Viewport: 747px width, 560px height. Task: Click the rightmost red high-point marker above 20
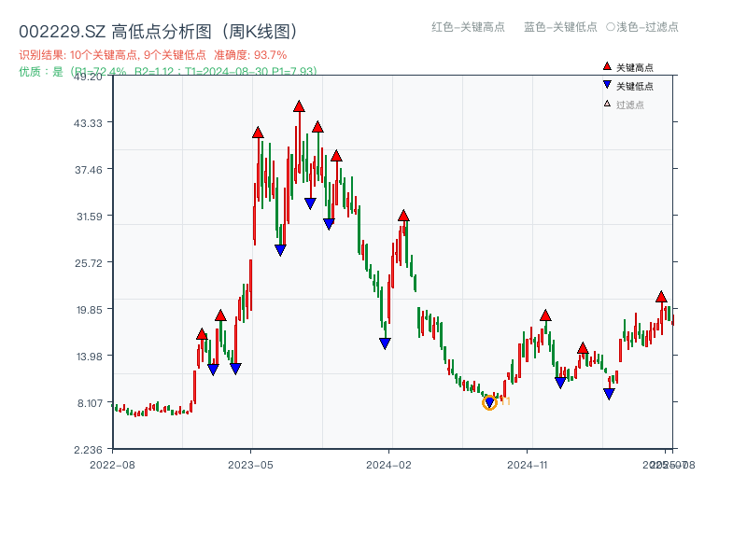[660, 295]
